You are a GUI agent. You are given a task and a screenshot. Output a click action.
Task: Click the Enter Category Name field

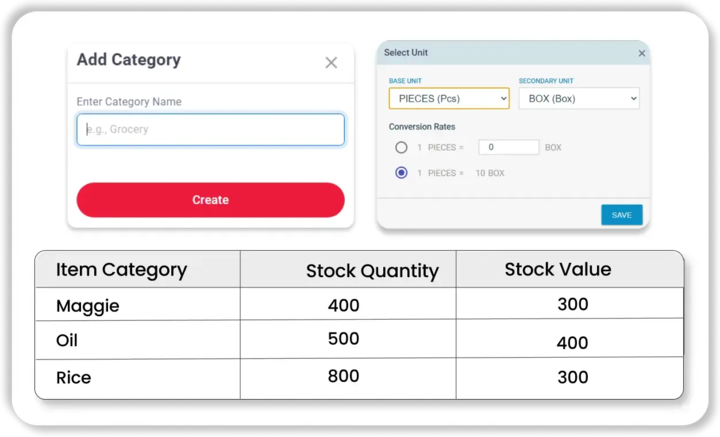pos(210,130)
